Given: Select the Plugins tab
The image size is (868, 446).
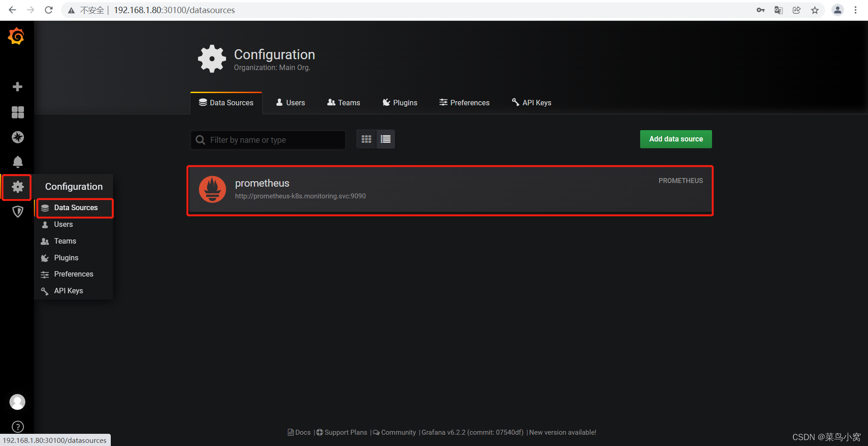Looking at the screenshot, I should tap(400, 103).
